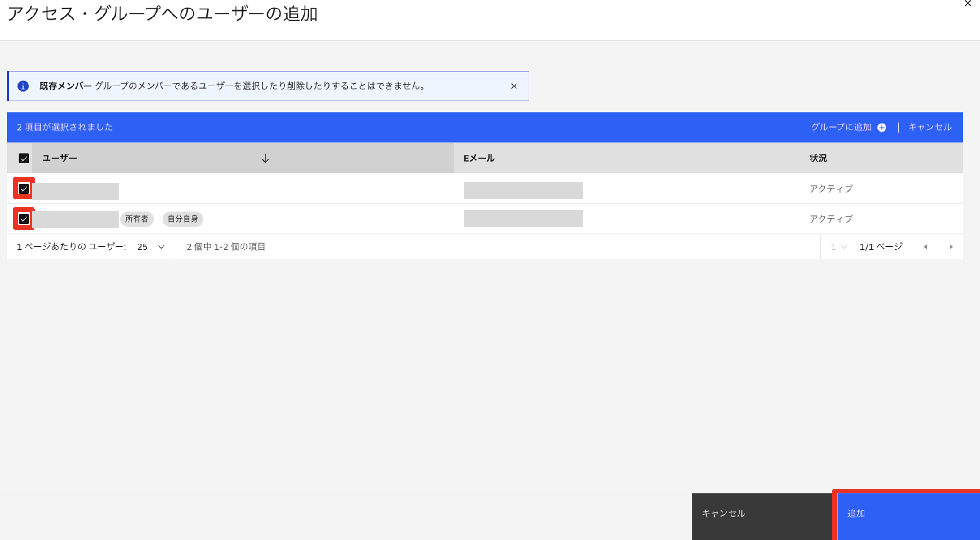Viewport: 980px width, 540px height.
Task: Open the page number dropdown
Action: click(x=838, y=247)
